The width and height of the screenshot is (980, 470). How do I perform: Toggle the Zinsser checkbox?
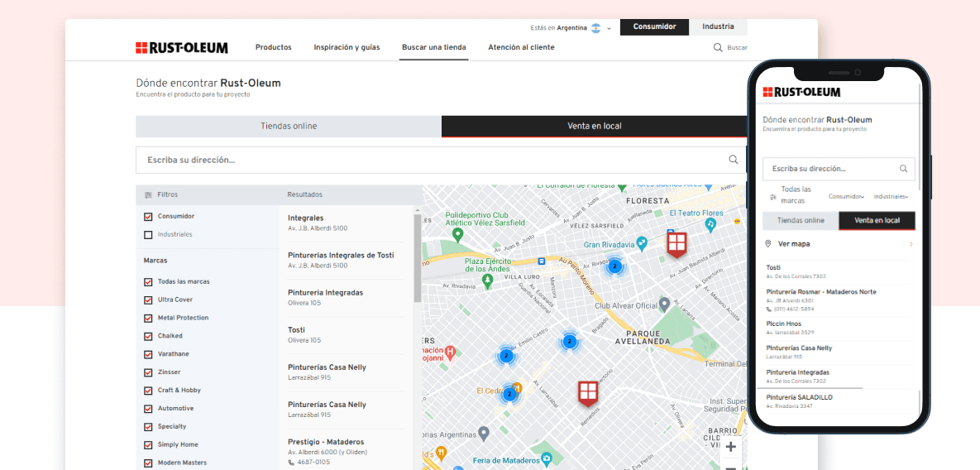(x=148, y=372)
